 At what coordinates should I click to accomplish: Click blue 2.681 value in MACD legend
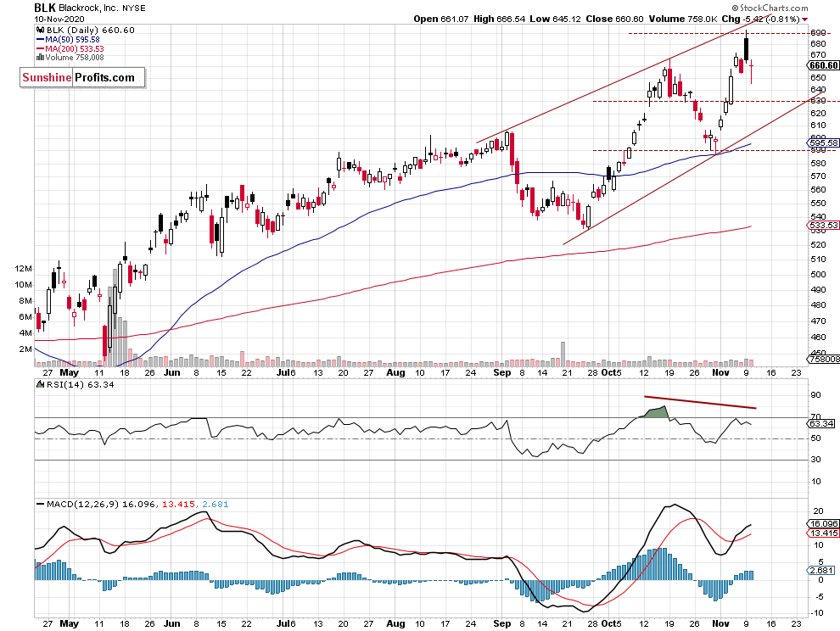point(216,504)
